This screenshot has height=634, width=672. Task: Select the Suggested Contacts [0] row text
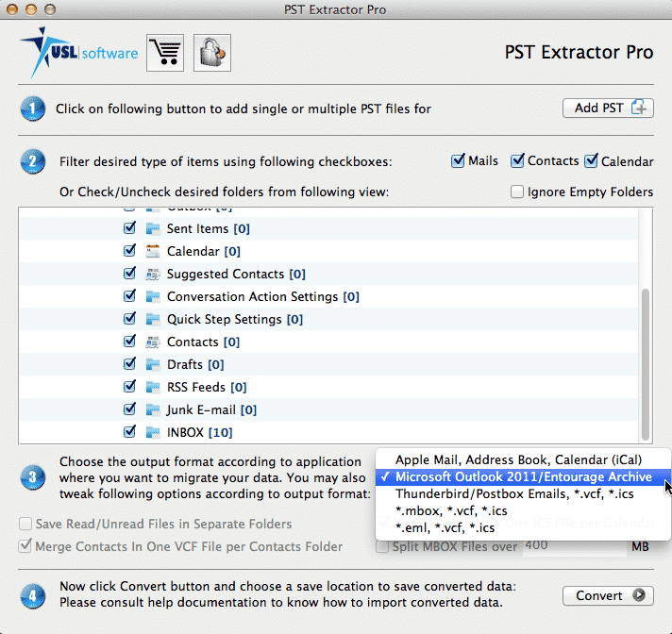[236, 275]
